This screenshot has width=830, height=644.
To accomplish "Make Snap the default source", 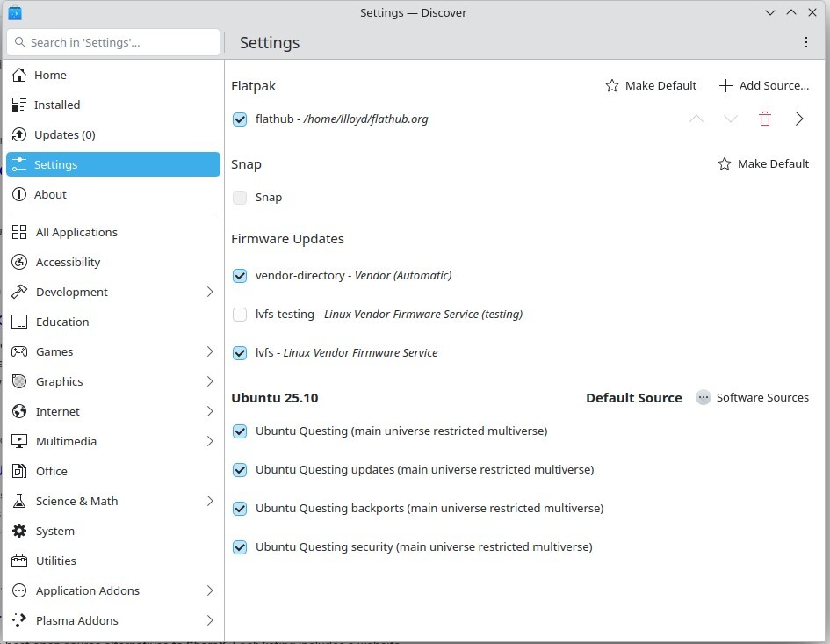I will (x=763, y=164).
